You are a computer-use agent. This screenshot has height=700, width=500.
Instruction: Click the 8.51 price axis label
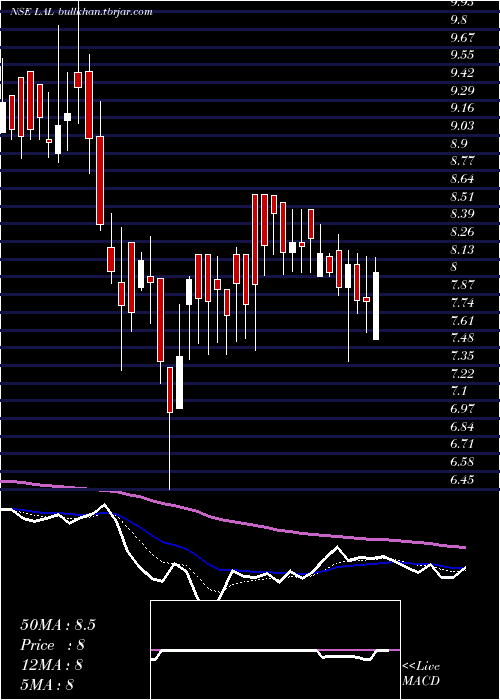(462, 197)
